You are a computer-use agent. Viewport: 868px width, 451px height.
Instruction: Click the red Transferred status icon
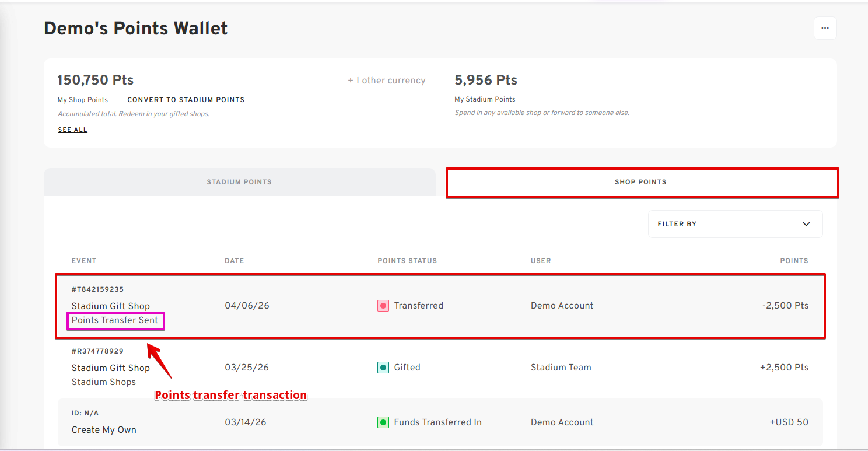pos(383,306)
